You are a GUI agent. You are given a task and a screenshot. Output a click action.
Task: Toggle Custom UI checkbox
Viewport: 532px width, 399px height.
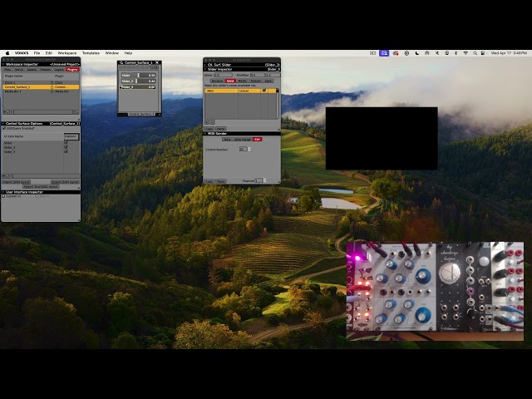tap(3, 196)
